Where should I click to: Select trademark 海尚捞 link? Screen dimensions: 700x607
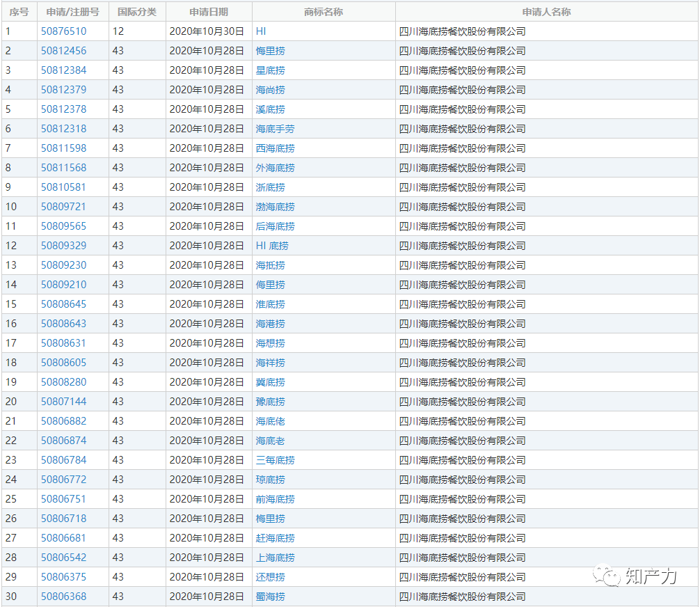(271, 90)
